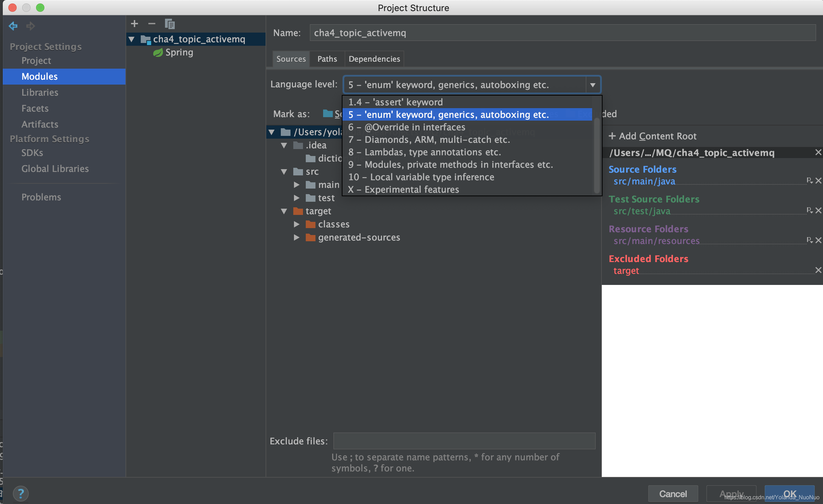Viewport: 823px width, 504px height.
Task: Click the add module plus icon
Action: pyautogui.click(x=135, y=24)
